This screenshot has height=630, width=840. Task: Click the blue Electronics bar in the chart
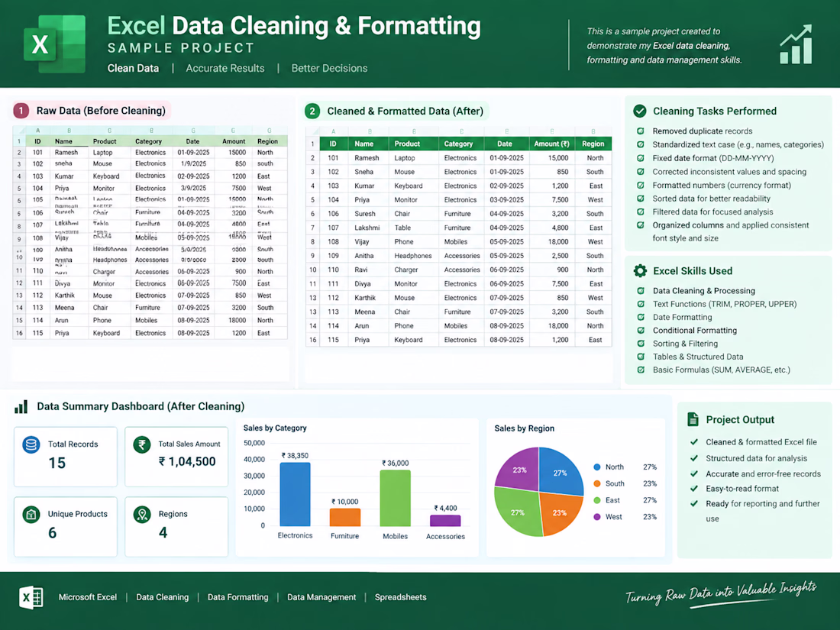point(296,494)
